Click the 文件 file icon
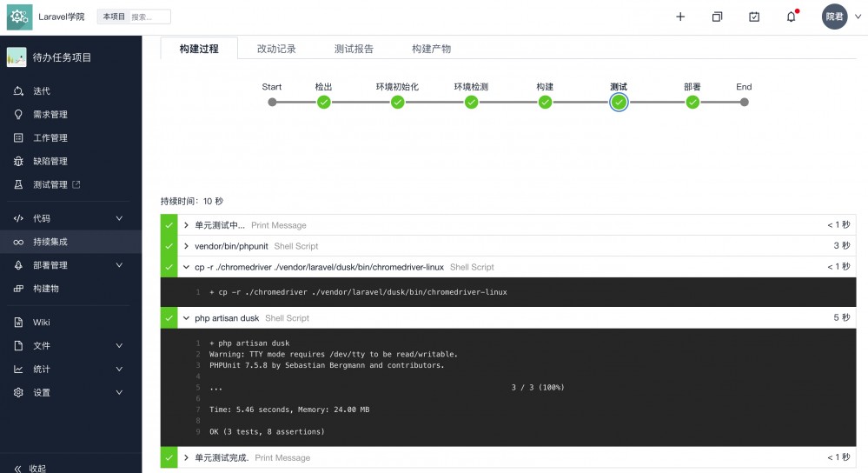 coord(18,345)
